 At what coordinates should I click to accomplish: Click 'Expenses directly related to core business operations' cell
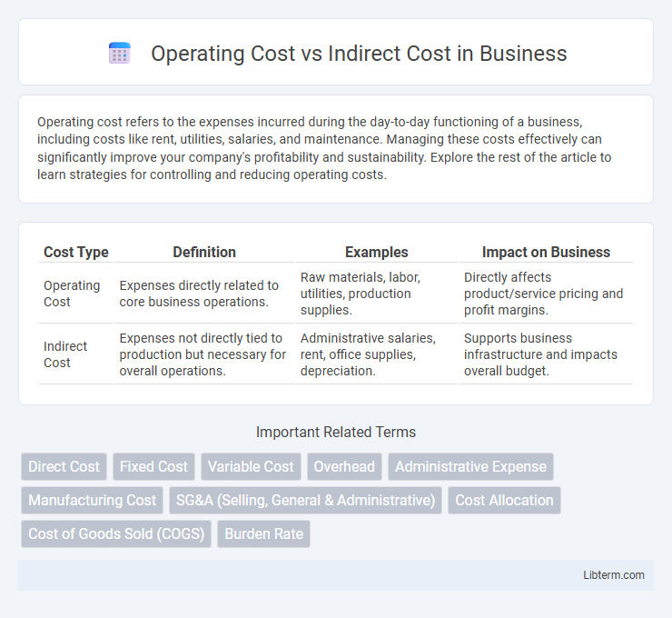[x=204, y=294]
